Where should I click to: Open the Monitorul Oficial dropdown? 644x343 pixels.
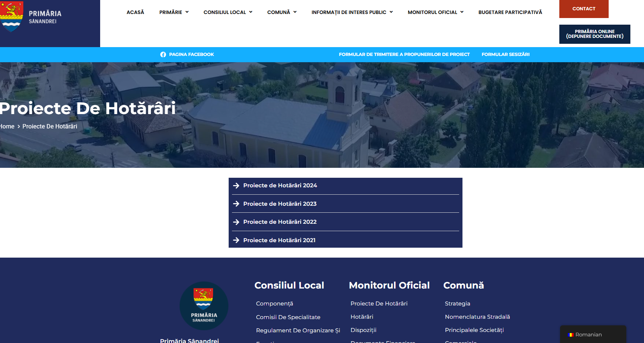click(435, 12)
